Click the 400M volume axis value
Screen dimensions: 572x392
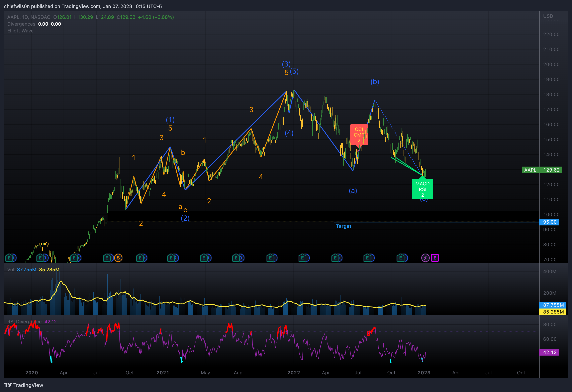click(550, 271)
